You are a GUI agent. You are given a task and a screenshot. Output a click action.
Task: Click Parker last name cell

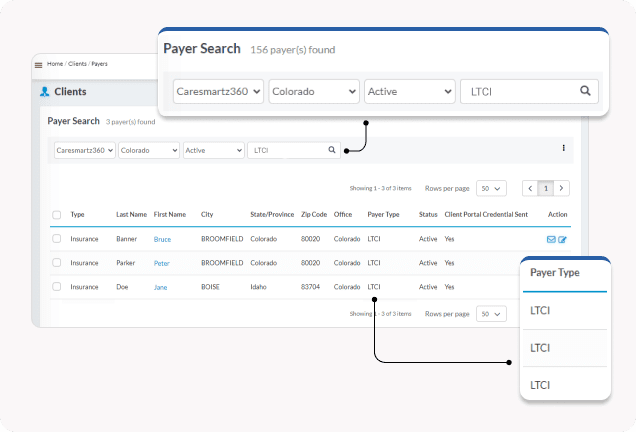[x=125, y=263]
